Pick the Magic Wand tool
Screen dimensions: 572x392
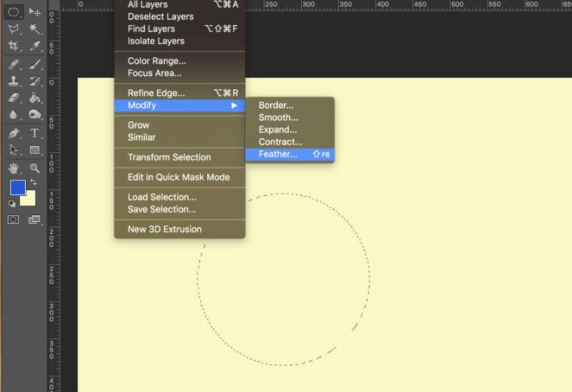pyautogui.click(x=34, y=29)
